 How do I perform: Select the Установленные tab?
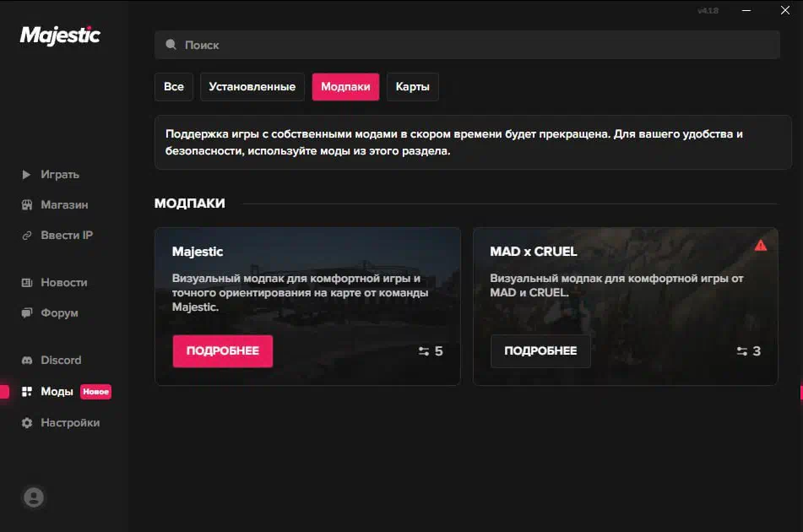252,87
